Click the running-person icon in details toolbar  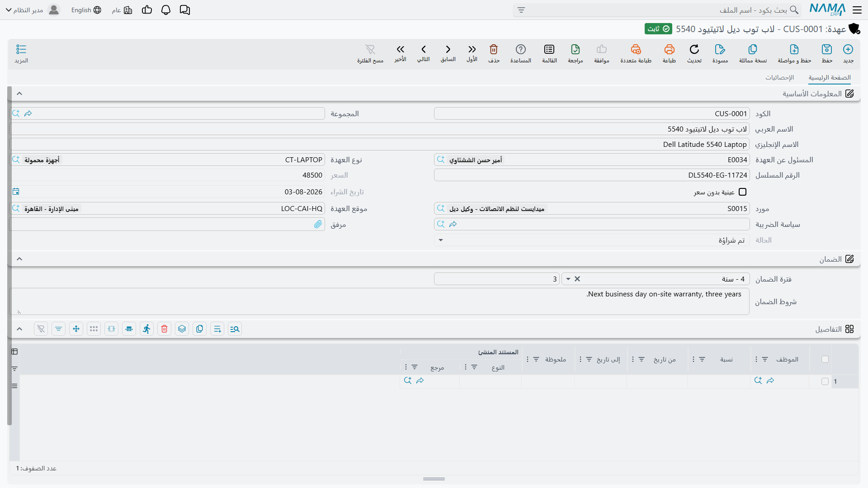[147, 329]
